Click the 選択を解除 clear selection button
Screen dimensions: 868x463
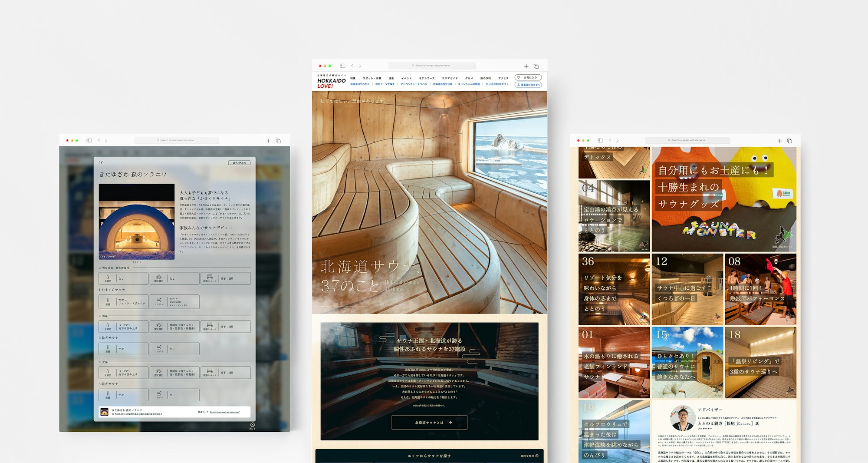[x=529, y=456]
